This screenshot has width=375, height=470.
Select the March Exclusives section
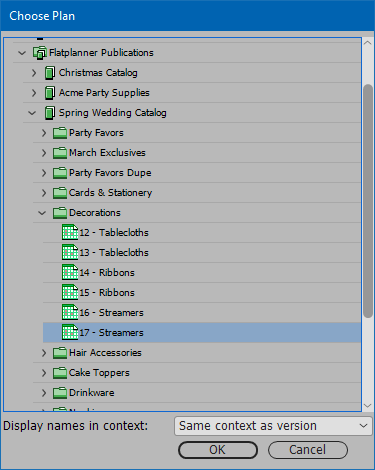tap(197, 153)
